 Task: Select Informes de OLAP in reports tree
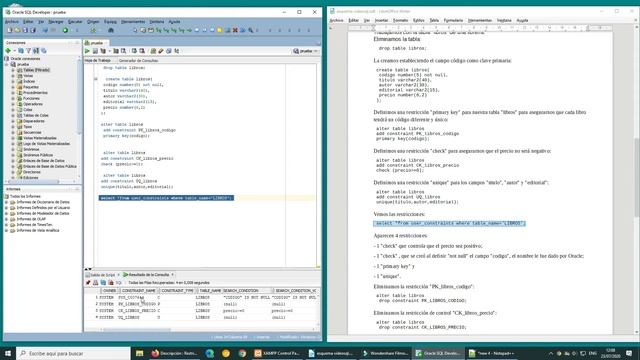pos(31,219)
